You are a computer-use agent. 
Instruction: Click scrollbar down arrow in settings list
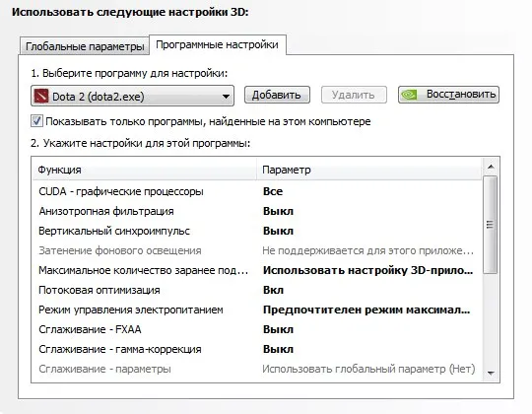tap(491, 373)
